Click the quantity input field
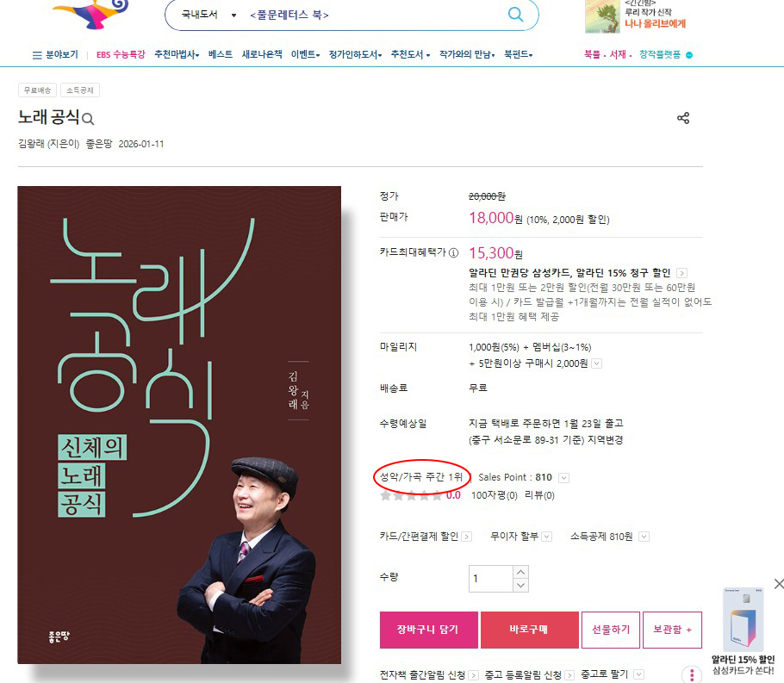 [491, 579]
